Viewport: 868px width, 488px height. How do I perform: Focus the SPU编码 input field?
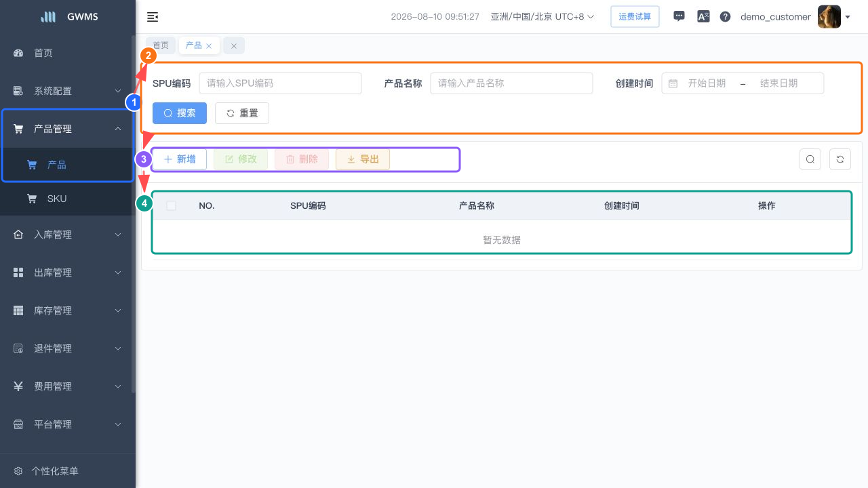pyautogui.click(x=280, y=83)
